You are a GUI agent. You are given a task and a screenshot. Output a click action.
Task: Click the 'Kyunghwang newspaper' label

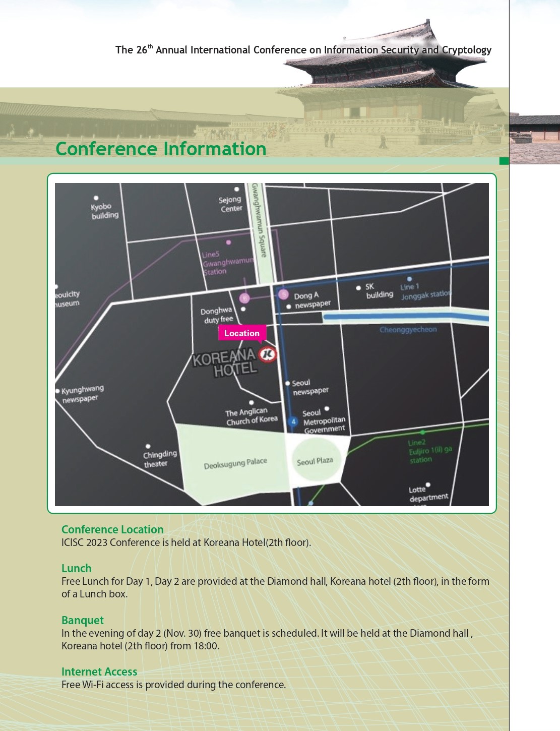[83, 394]
